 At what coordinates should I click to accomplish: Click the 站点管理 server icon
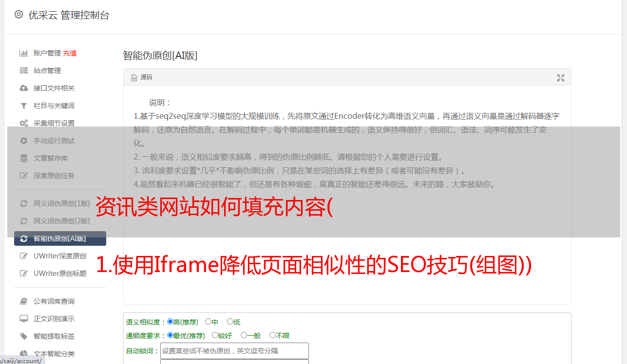click(x=23, y=71)
